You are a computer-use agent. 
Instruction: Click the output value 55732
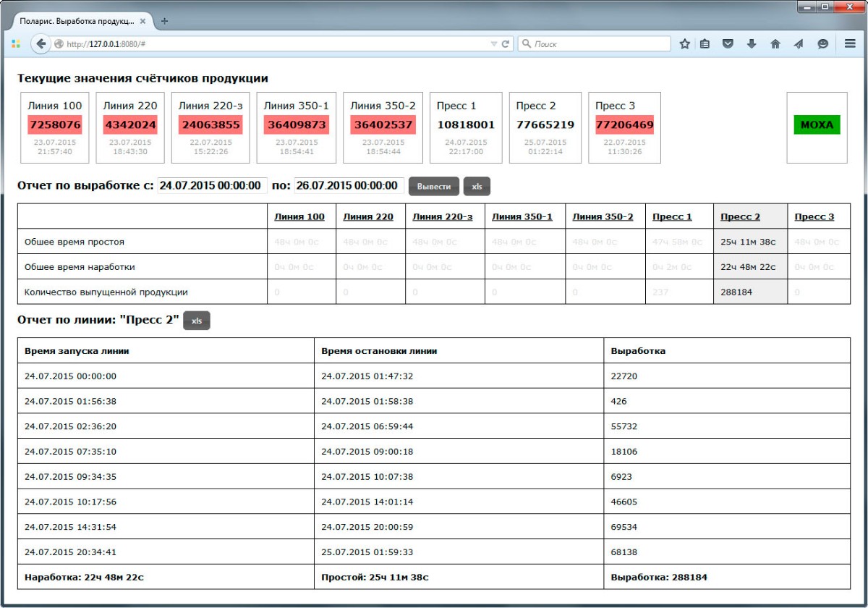pos(624,426)
